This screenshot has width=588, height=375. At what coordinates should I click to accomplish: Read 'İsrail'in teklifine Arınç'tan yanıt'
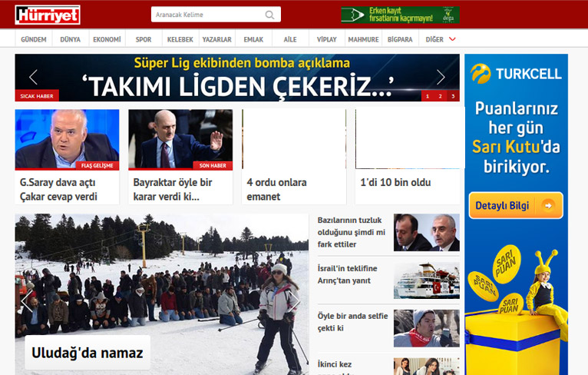347,274
